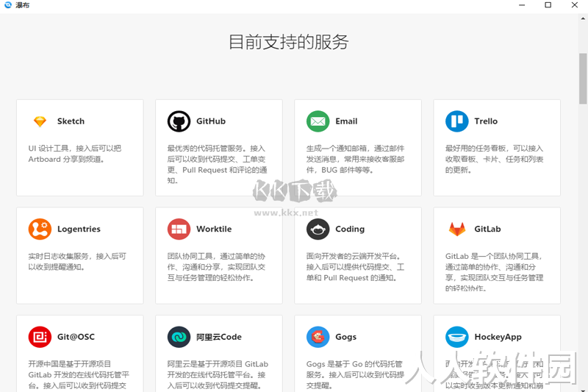Select the Gogs service title
The image size is (588, 392).
click(x=345, y=338)
